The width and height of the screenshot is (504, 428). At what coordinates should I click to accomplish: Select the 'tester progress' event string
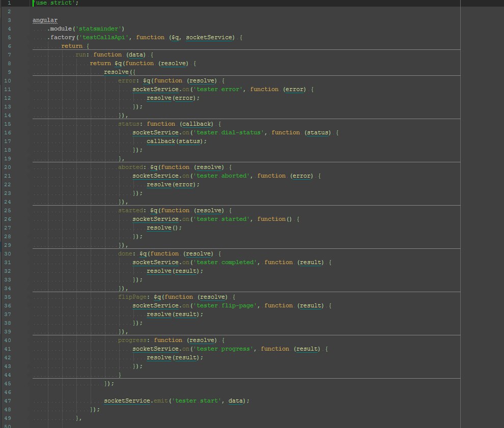click(223, 349)
